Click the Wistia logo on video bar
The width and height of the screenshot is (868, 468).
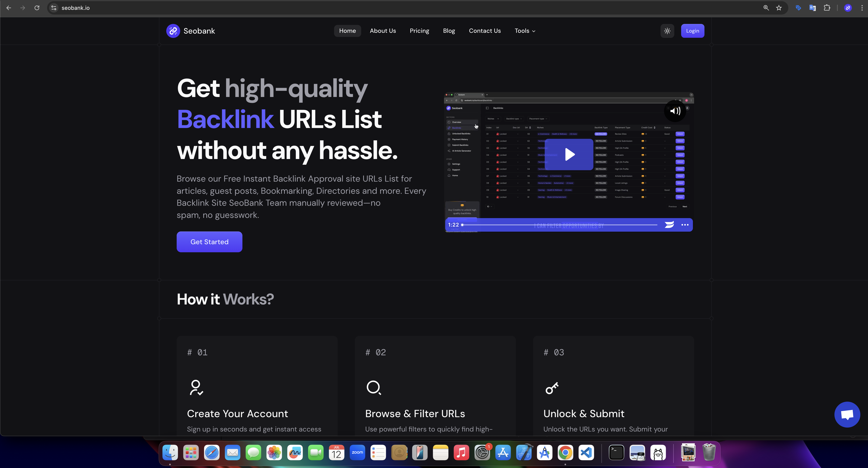coord(669,225)
